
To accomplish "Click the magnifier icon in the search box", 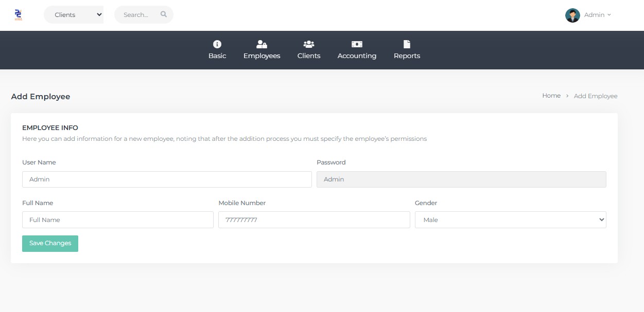I will click(164, 14).
